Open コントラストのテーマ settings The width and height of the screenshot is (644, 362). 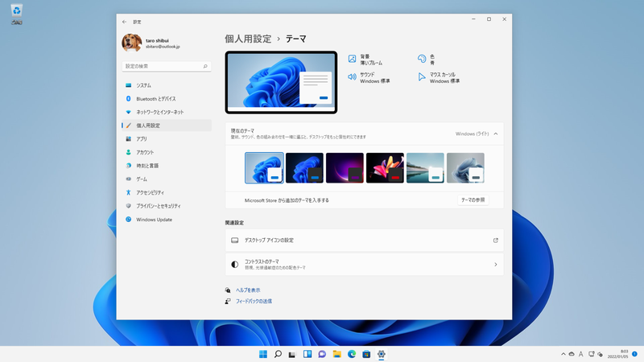365,265
